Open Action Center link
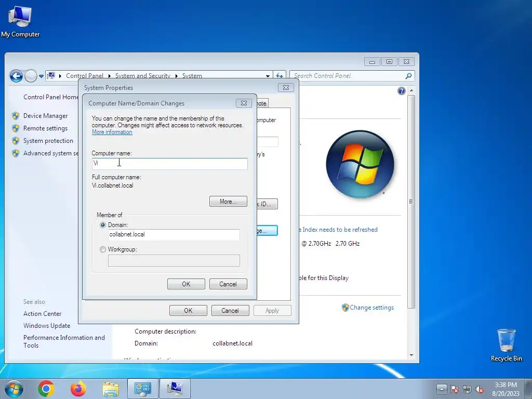This screenshot has width=532, height=399. coord(43,313)
